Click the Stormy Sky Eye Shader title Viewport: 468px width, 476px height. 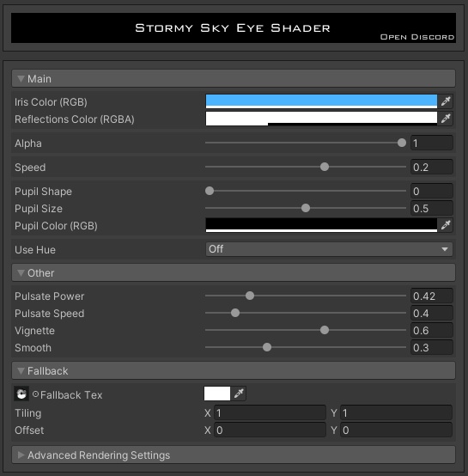pos(233,28)
